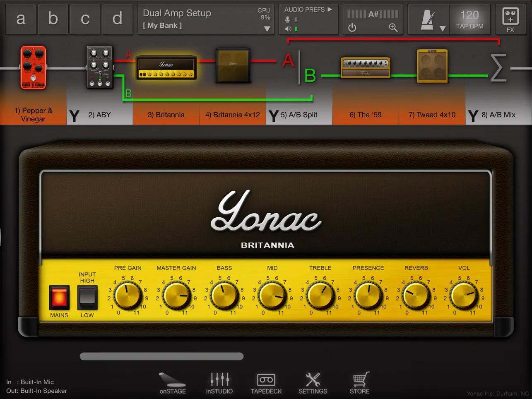Select the 1) Pepper & Vinegar slot label

pos(33,115)
